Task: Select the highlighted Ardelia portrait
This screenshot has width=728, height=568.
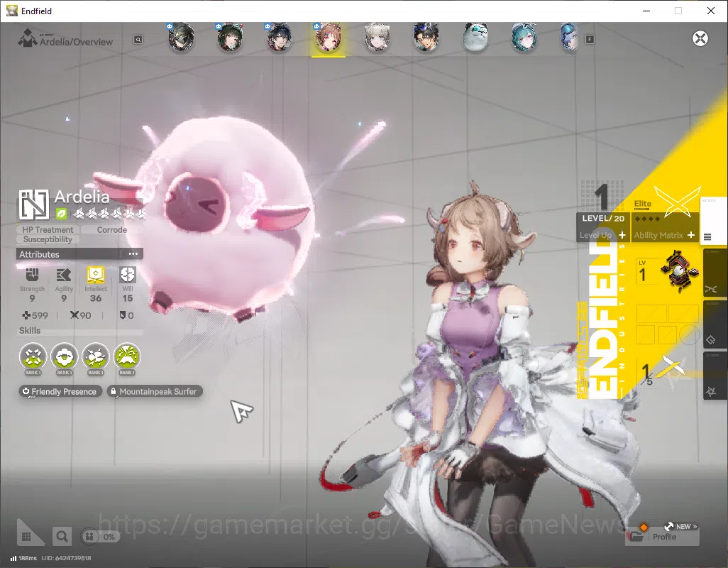Action: 329,38
